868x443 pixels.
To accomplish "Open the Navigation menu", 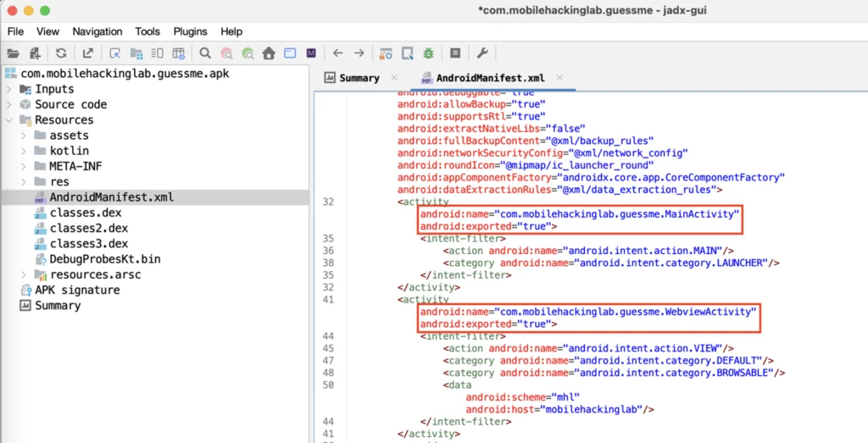I will point(97,31).
